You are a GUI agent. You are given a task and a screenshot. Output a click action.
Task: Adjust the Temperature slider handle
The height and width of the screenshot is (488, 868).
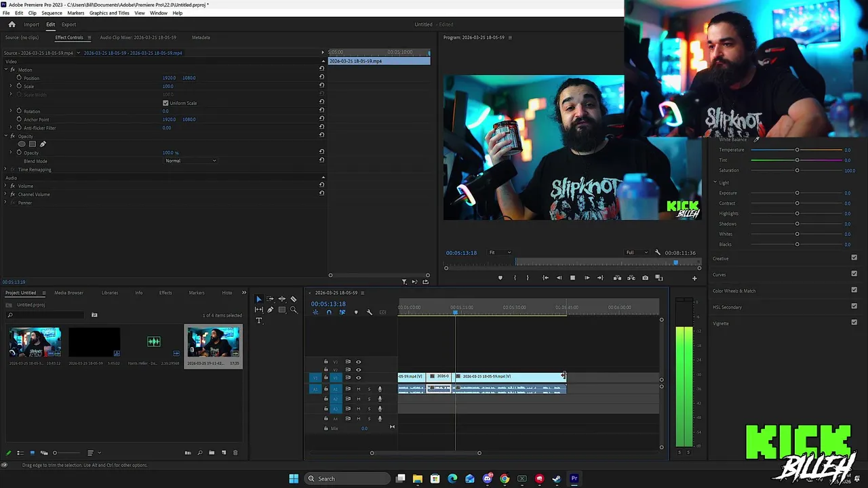click(797, 150)
